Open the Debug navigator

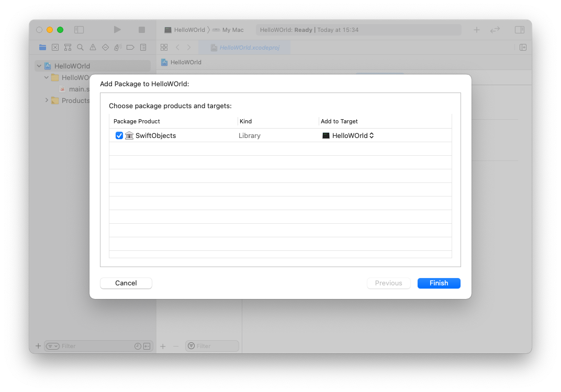[x=118, y=47]
